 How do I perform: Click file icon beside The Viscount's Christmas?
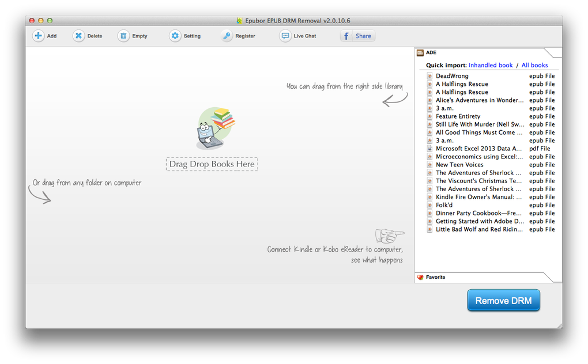click(429, 181)
